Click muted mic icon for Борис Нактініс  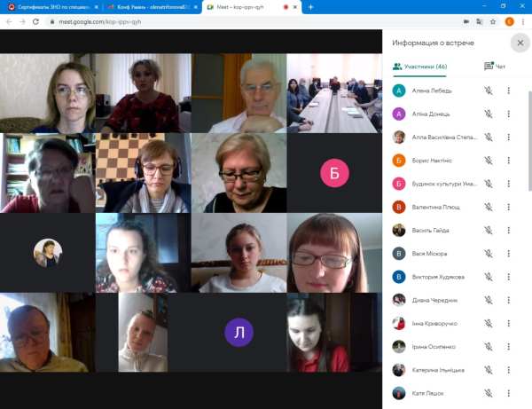pyautogui.click(x=488, y=161)
